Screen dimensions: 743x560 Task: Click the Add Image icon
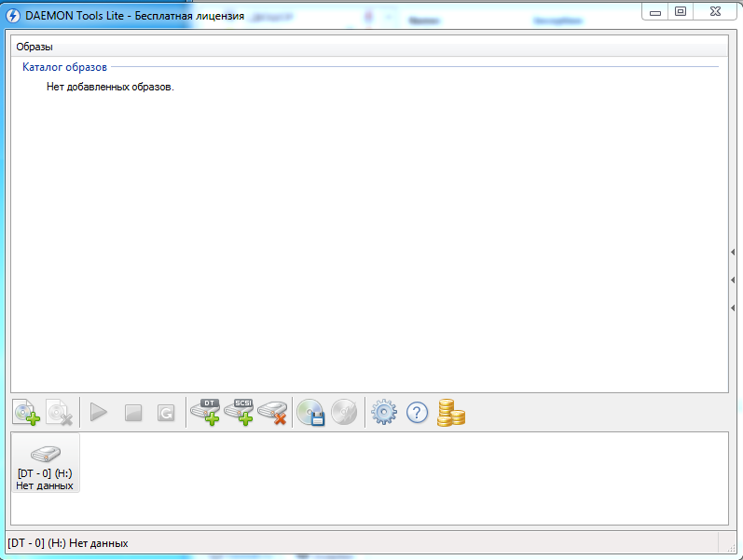[26, 413]
